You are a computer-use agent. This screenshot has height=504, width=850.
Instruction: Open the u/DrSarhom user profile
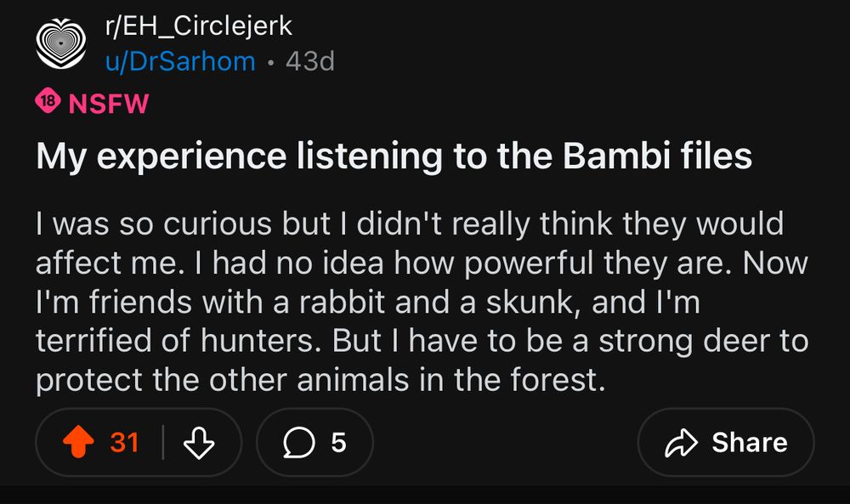tap(180, 61)
